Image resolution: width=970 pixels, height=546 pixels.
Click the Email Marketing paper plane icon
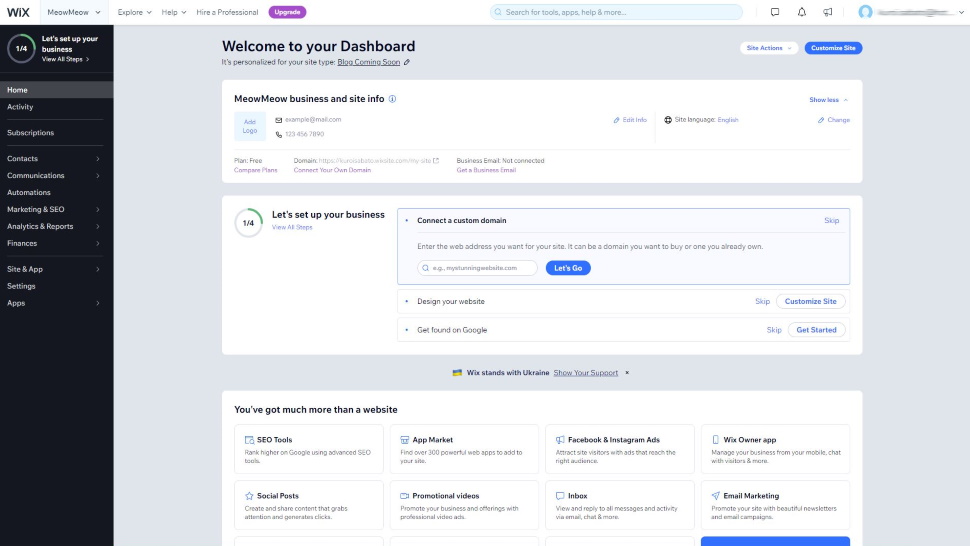tap(716, 496)
